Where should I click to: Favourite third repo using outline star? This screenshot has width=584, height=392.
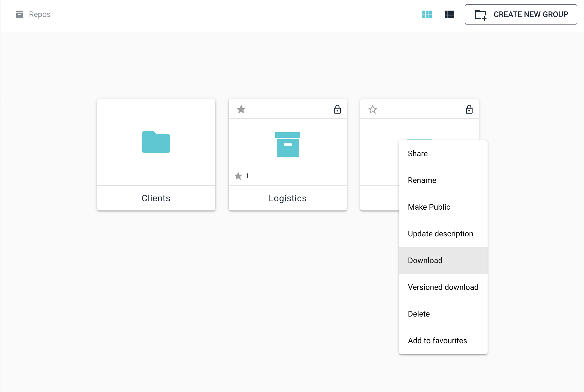coord(373,109)
